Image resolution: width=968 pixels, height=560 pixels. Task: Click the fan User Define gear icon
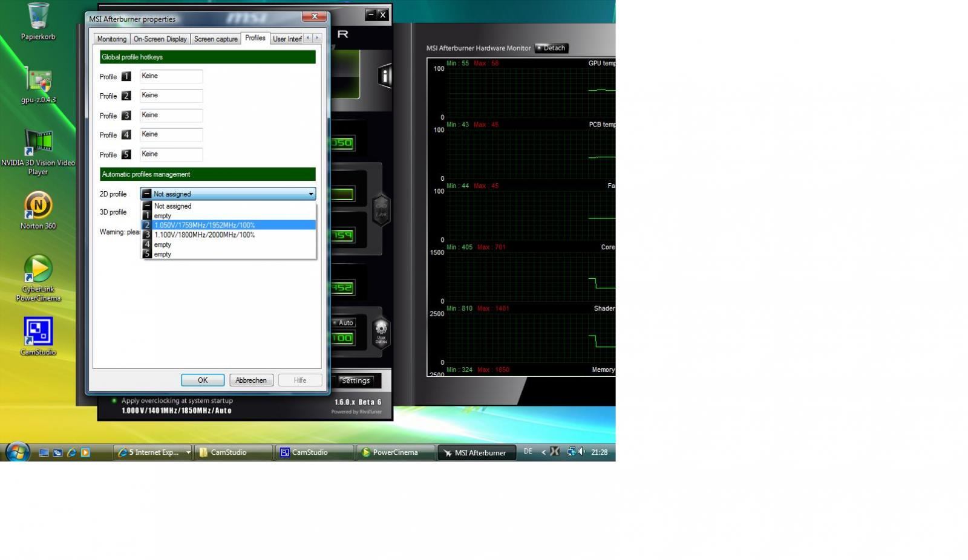point(381,333)
